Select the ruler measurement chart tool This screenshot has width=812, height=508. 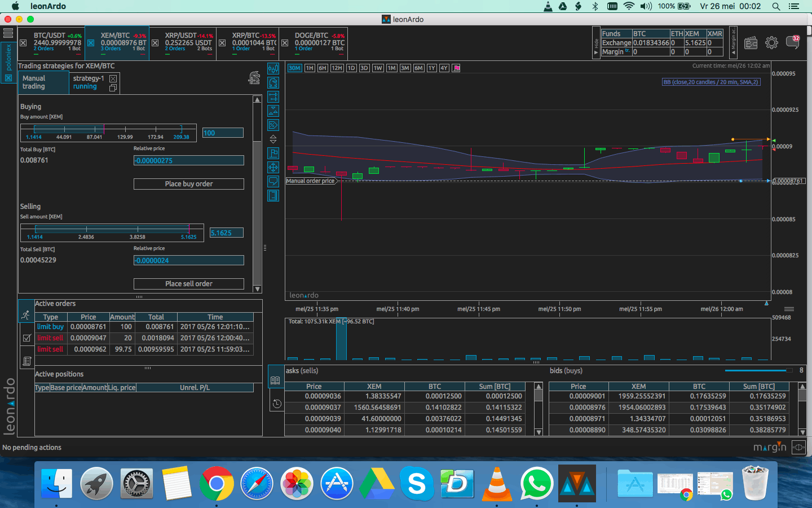(x=273, y=195)
